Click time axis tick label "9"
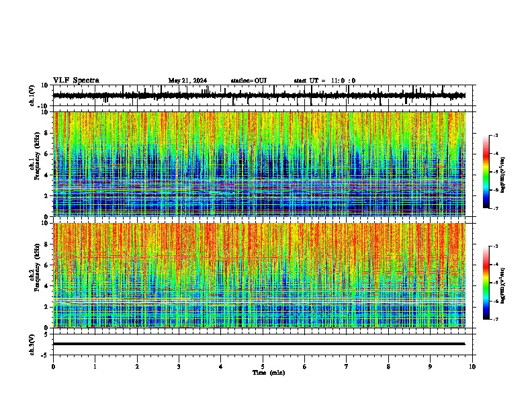532x411 pixels. coord(430,367)
